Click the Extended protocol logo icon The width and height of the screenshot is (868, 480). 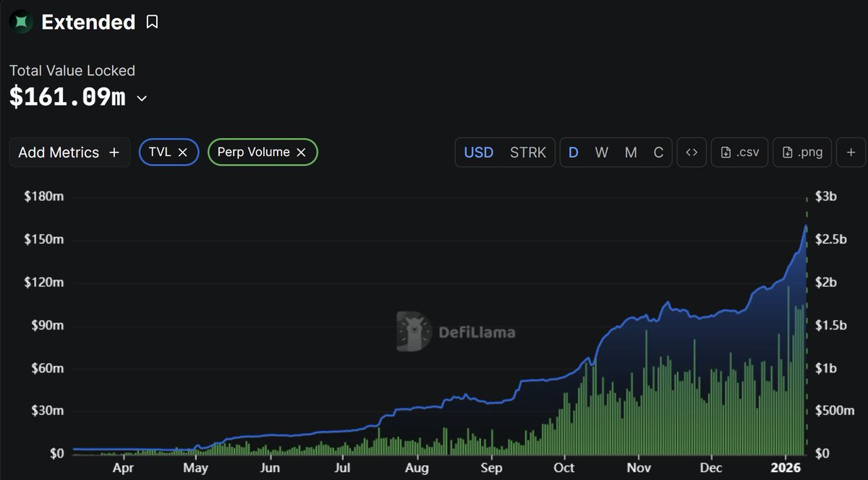tap(21, 22)
